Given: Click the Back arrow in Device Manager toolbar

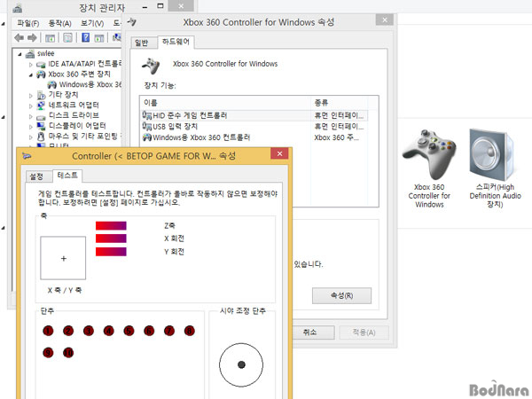Looking at the screenshot, I should pyautogui.click(x=19, y=37).
